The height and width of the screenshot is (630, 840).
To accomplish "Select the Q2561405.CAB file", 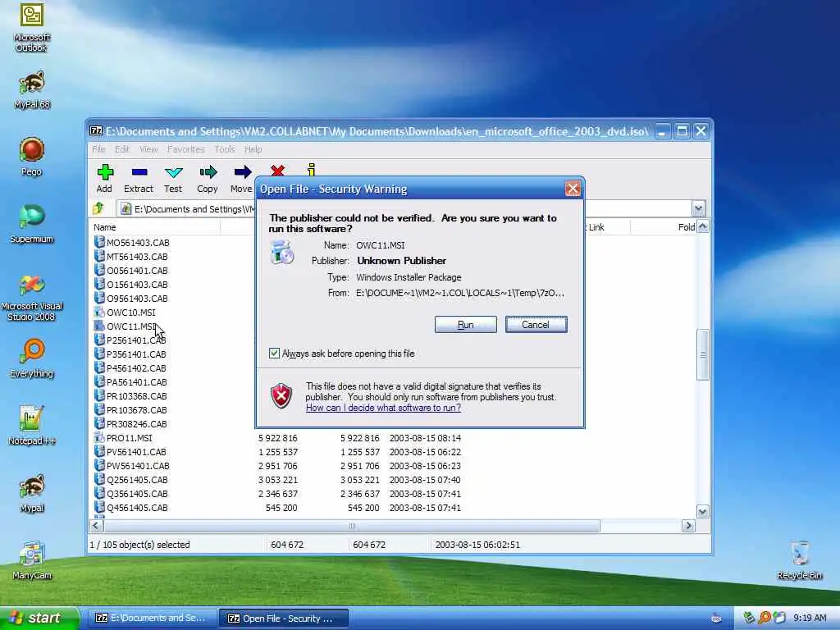I will (131, 479).
